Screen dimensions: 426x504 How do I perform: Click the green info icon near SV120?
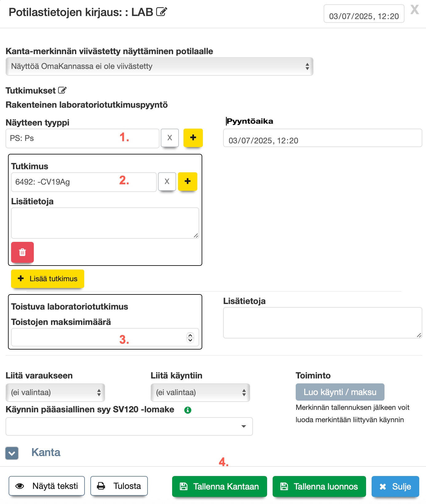tap(187, 410)
